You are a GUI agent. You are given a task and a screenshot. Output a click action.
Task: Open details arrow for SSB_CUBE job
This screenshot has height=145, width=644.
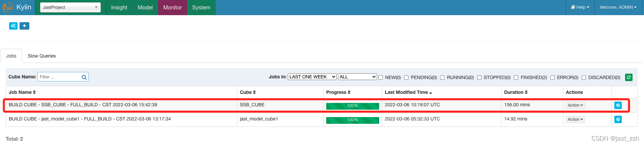tap(618, 105)
